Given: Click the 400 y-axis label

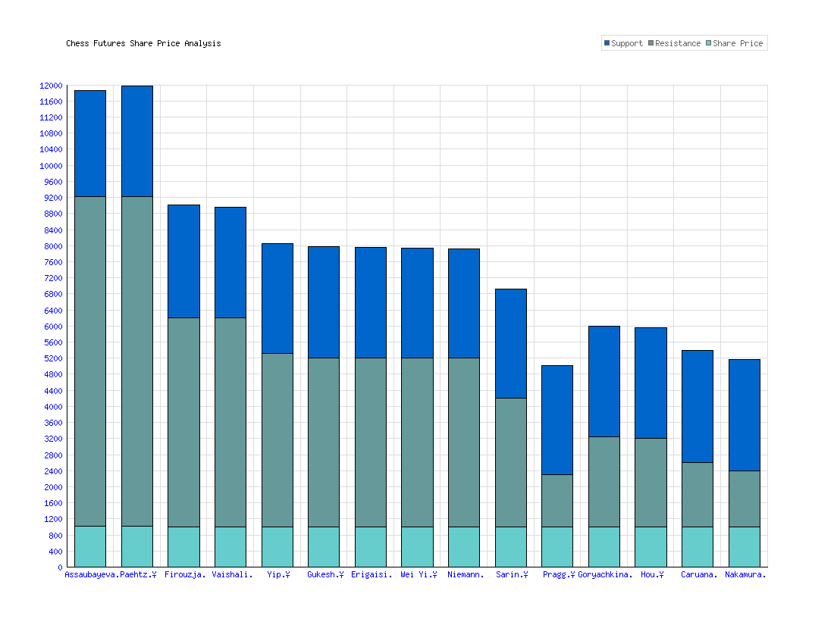Looking at the screenshot, I should (x=55, y=552).
